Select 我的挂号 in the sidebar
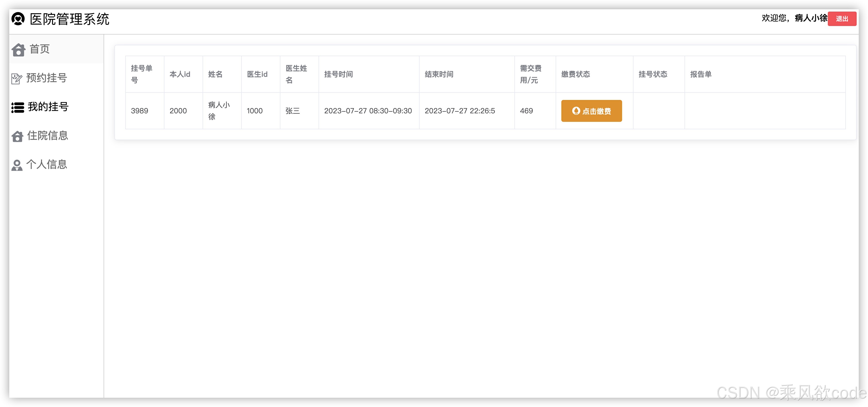 48,107
